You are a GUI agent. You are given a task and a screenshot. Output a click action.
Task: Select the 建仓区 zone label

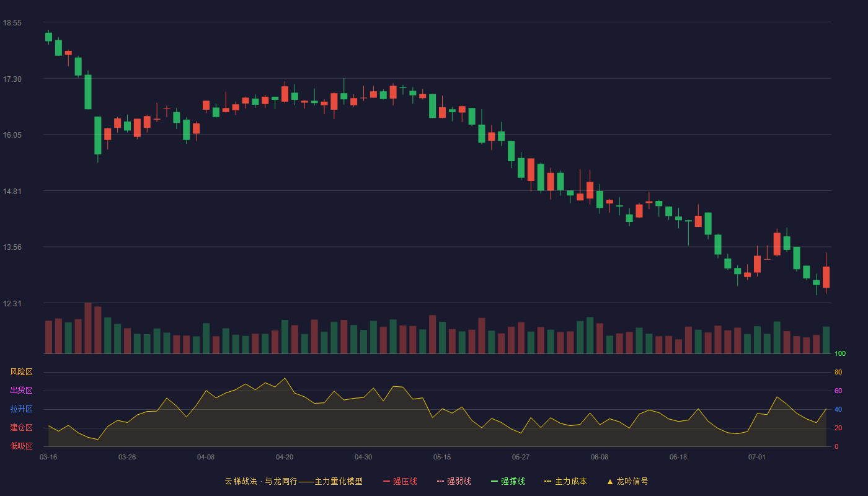(x=21, y=428)
